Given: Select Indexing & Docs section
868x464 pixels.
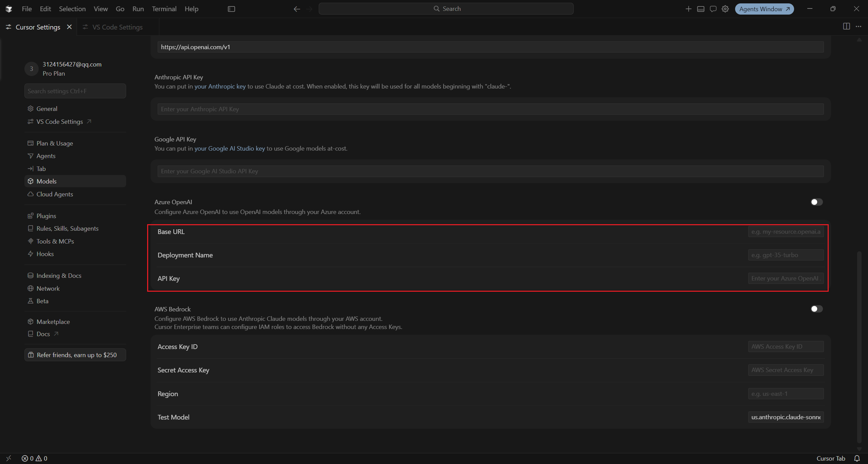Looking at the screenshot, I should pyautogui.click(x=75, y=275).
